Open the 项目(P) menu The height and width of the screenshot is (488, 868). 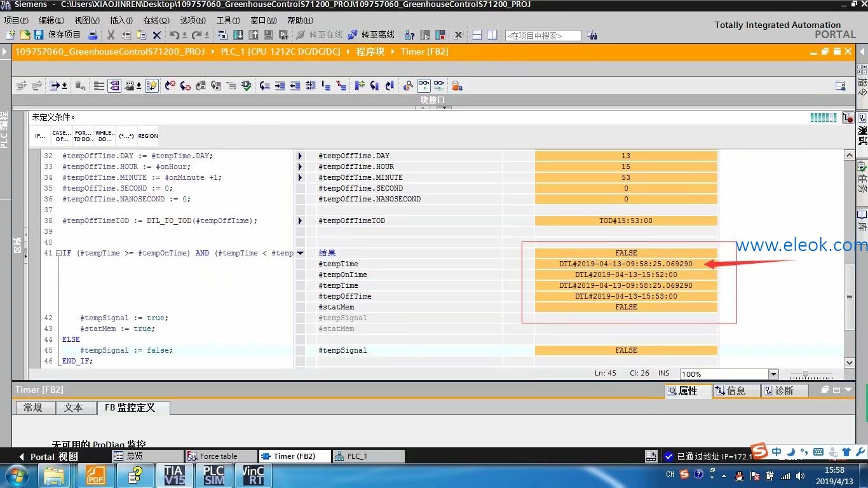point(16,20)
